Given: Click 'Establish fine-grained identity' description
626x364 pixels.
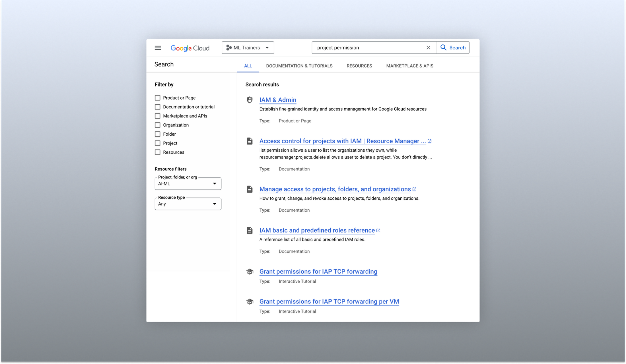Looking at the screenshot, I should (343, 109).
